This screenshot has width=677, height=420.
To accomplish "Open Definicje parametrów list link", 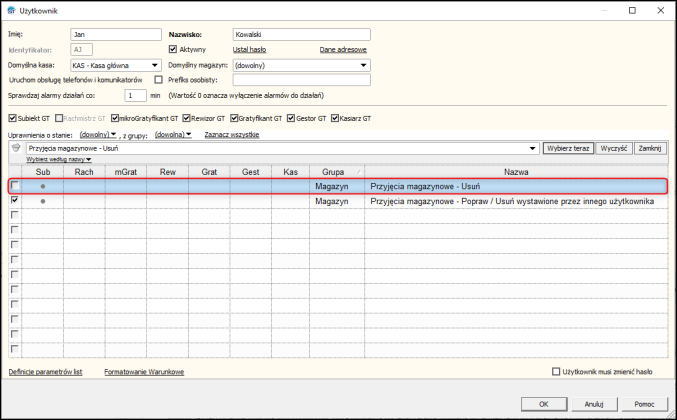I will [45, 372].
